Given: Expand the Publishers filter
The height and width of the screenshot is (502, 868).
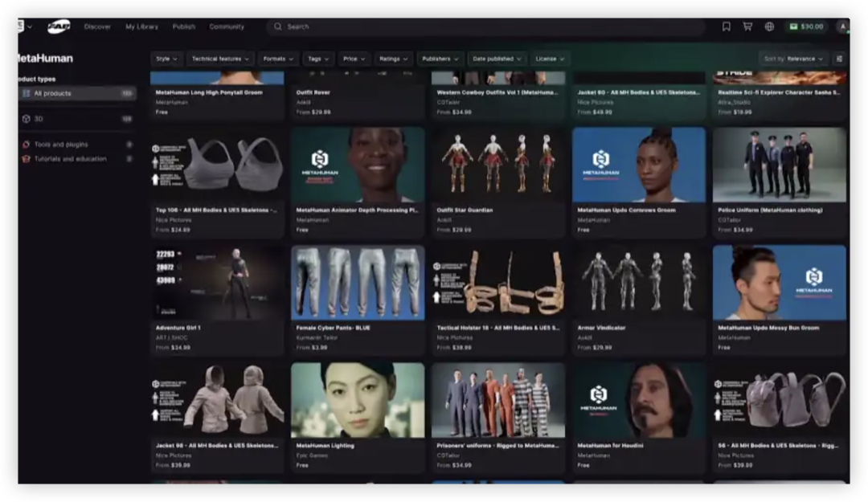Looking at the screenshot, I should point(440,59).
